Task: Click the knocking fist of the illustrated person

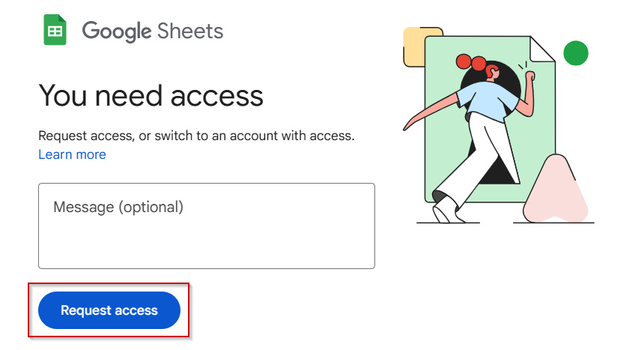Action: [530, 76]
